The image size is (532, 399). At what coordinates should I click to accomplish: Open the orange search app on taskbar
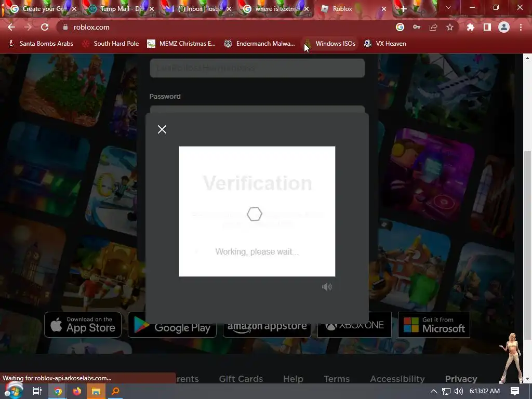(x=115, y=391)
